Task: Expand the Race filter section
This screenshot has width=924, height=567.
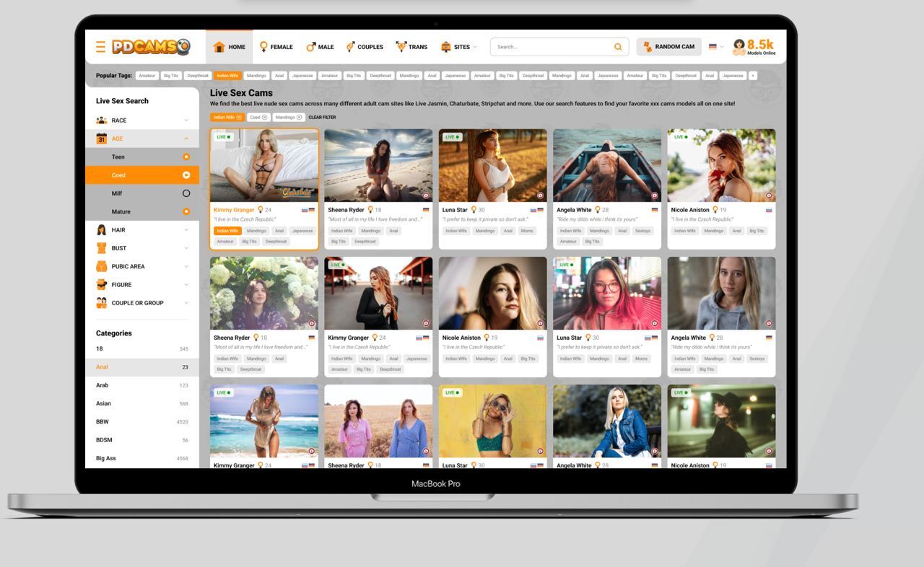Action: pyautogui.click(x=186, y=120)
